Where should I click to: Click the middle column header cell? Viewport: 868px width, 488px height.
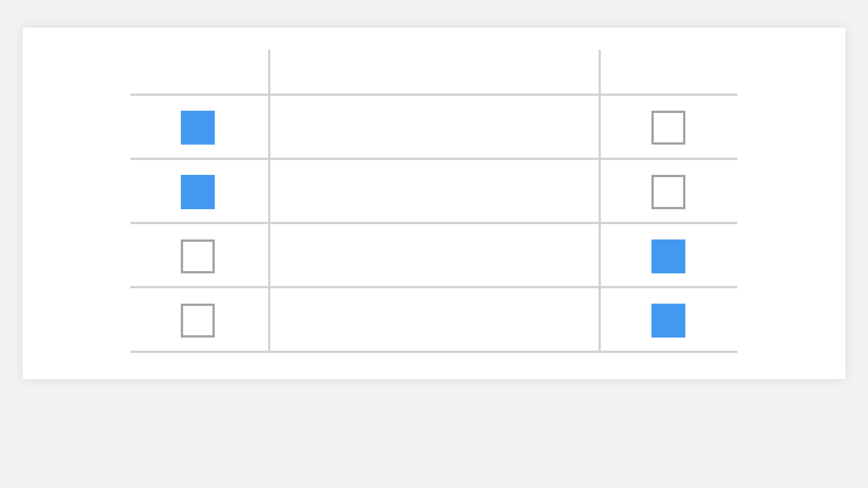[x=434, y=72]
